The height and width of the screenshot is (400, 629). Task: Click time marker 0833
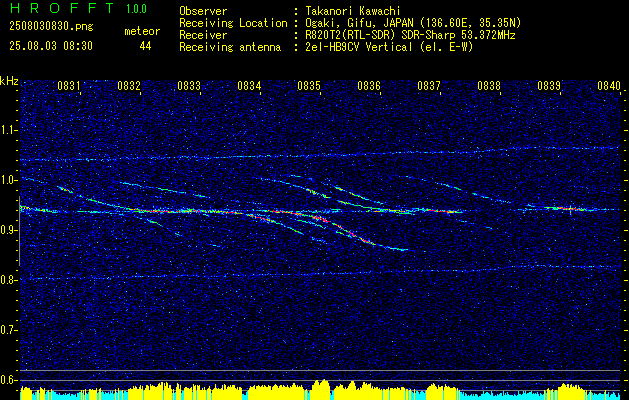click(189, 86)
